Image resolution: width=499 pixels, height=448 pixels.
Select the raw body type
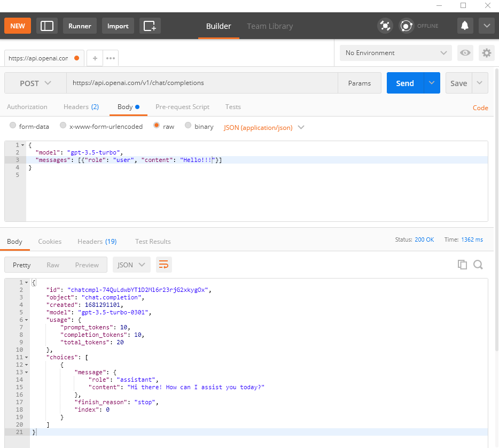[156, 125]
